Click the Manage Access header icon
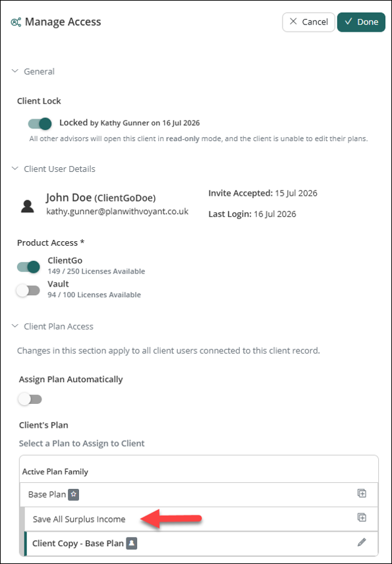Screen dimensions: 392x564 [x=16, y=22]
